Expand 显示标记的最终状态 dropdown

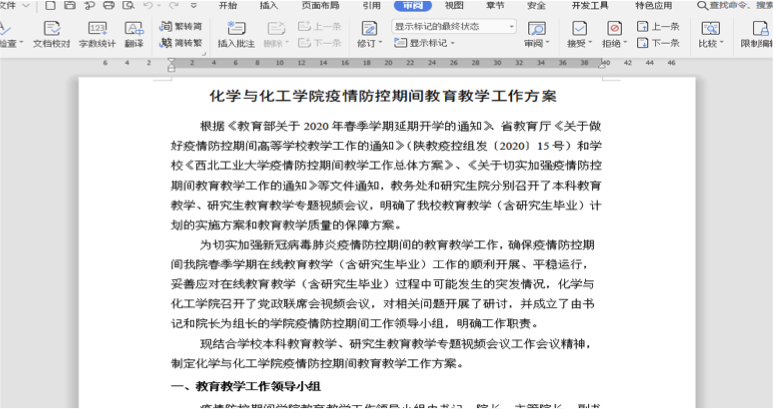454,26
